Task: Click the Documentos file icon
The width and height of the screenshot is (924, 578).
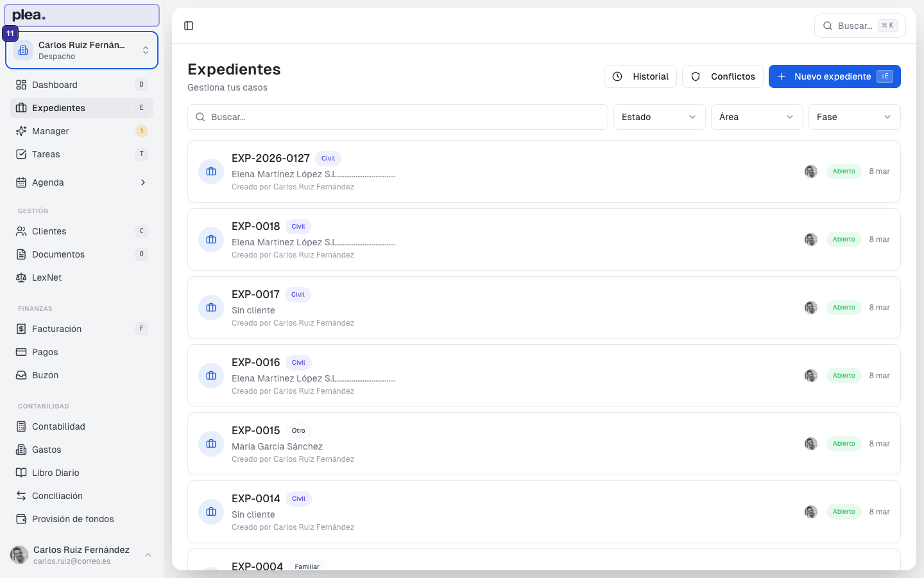Action: click(x=21, y=254)
